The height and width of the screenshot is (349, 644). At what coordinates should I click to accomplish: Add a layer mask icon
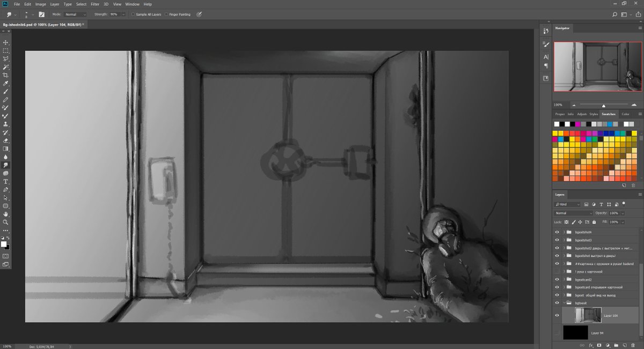[x=598, y=345]
